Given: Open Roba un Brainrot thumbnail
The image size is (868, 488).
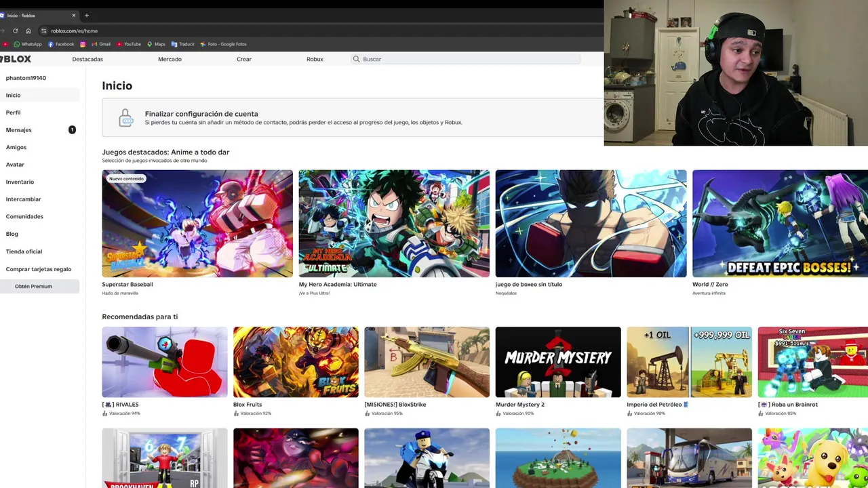Looking at the screenshot, I should point(812,362).
